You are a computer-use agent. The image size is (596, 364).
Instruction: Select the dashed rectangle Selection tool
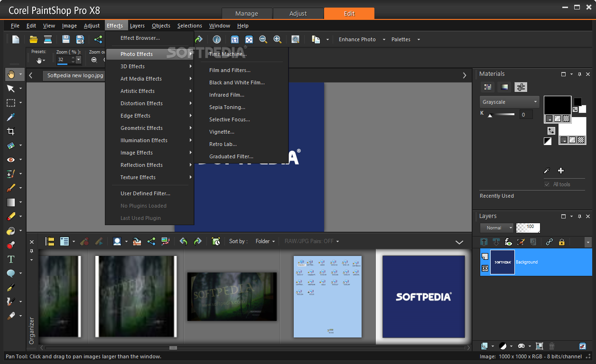(x=11, y=103)
